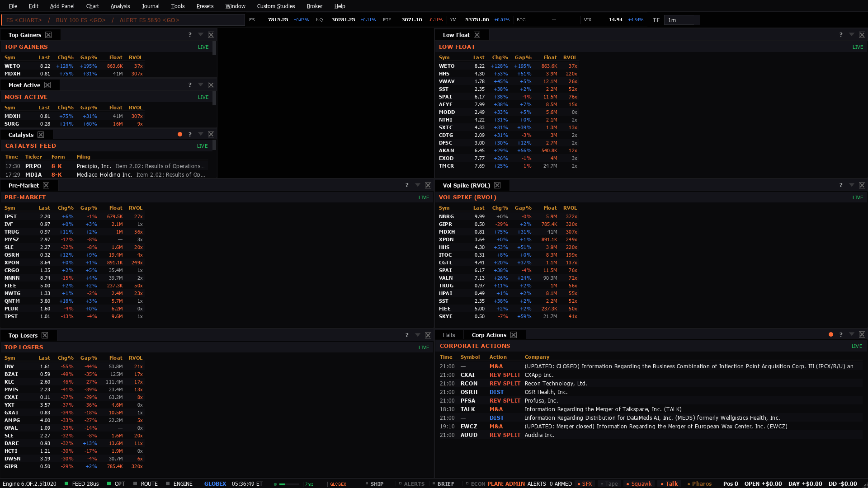868x488 pixels.
Task: Click the help icon in Most Active panel
Action: (x=190, y=85)
